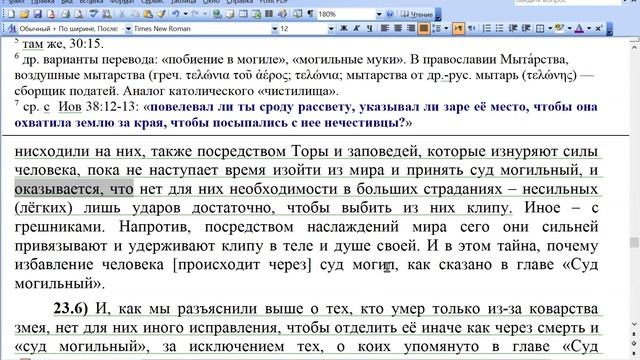
Task: Open the Tables and Borders toolbar icon
Action: pyautogui.click(x=230, y=14)
